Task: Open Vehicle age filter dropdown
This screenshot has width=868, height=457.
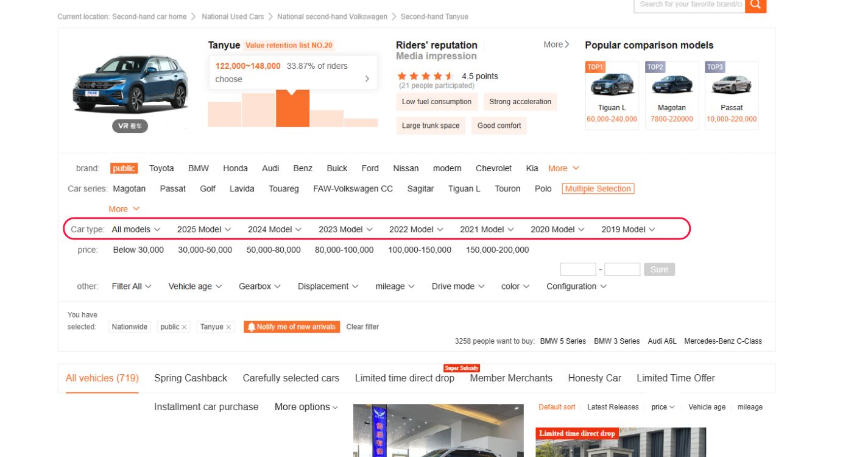Action: [195, 286]
